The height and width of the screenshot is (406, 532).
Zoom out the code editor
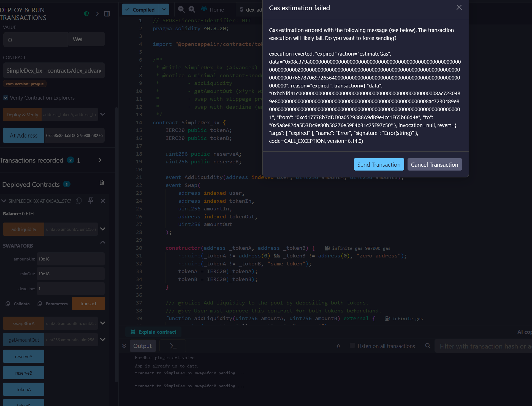(181, 9)
